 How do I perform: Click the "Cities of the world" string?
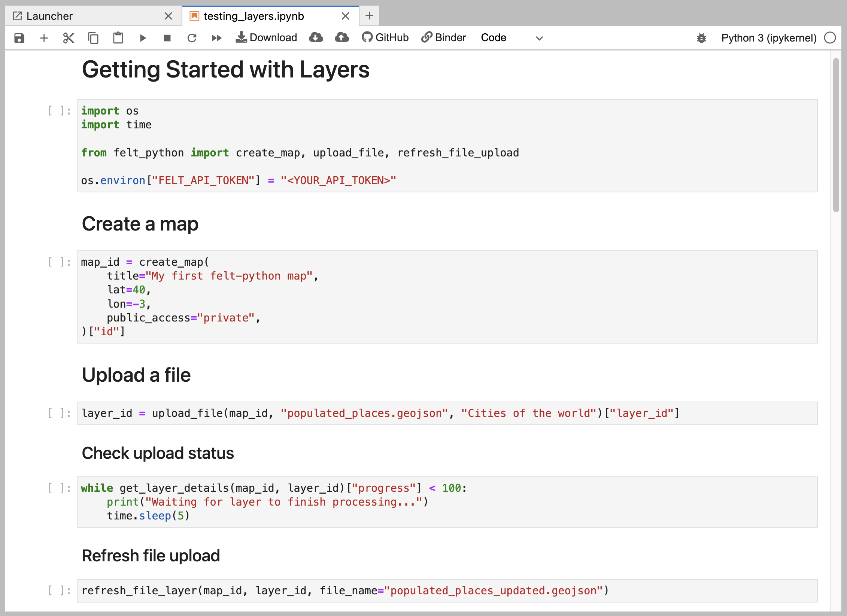(x=529, y=413)
